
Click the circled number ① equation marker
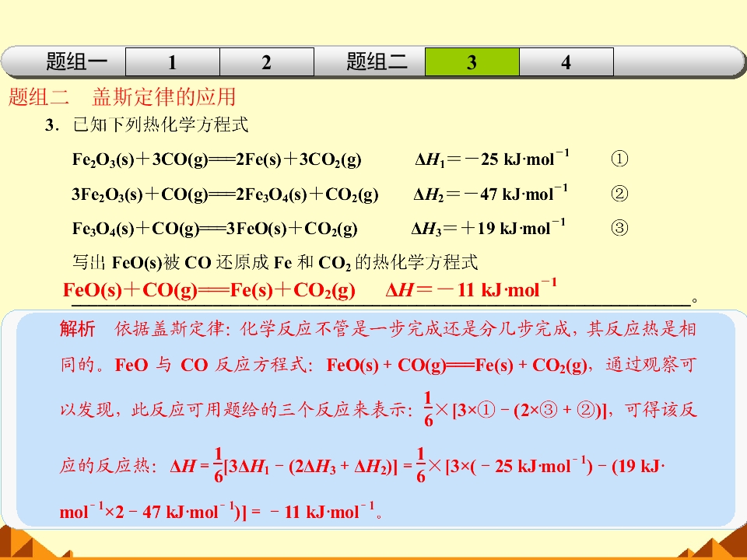[619, 159]
